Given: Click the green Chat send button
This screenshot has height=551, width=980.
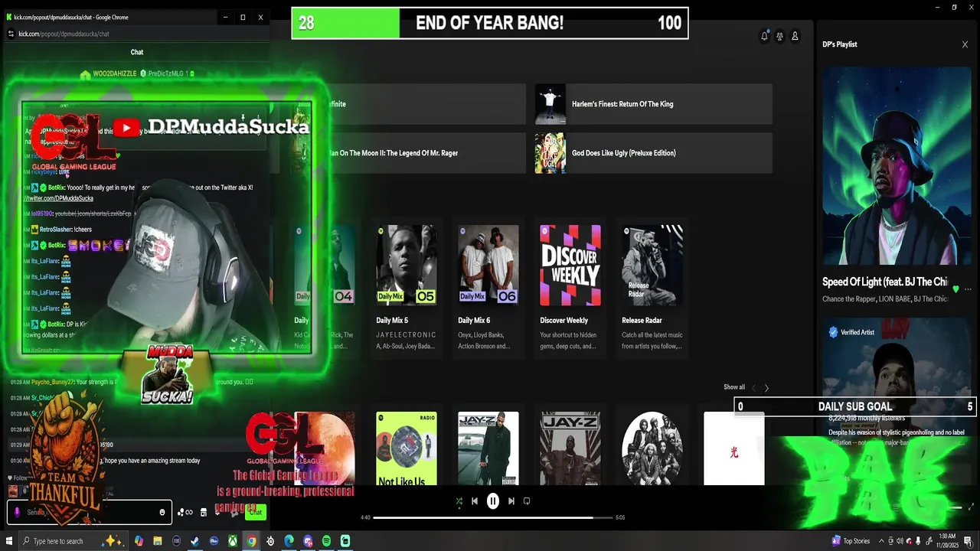Looking at the screenshot, I should (256, 512).
